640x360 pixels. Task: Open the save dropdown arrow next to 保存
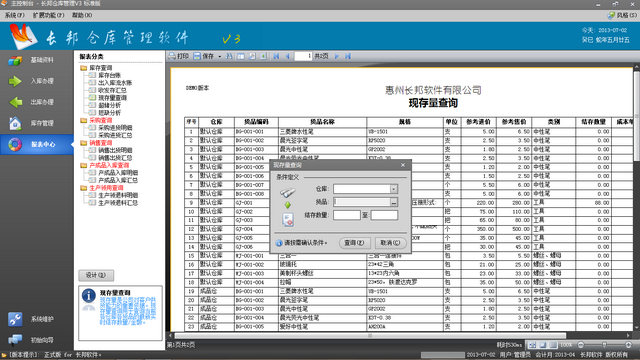[220, 56]
